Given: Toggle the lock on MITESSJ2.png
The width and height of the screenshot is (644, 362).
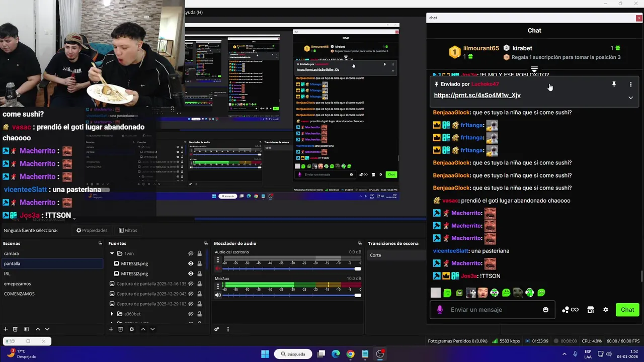Looking at the screenshot, I should click(199, 274).
